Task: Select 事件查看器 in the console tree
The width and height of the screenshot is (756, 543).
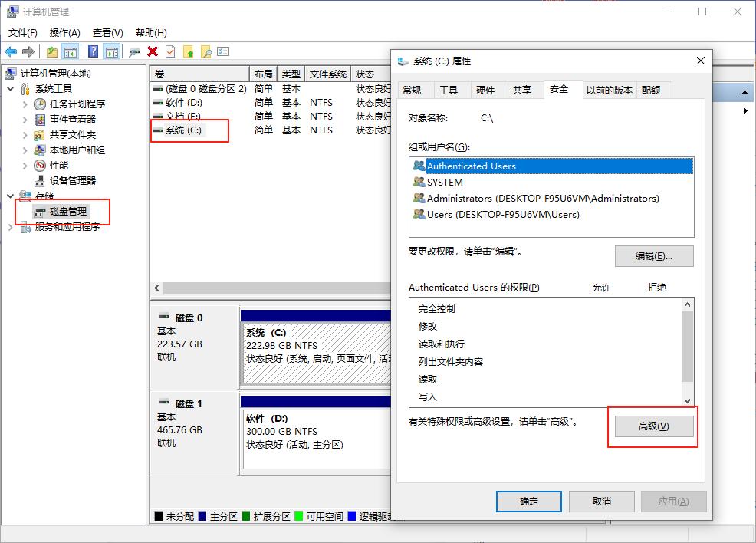Action: (x=73, y=120)
